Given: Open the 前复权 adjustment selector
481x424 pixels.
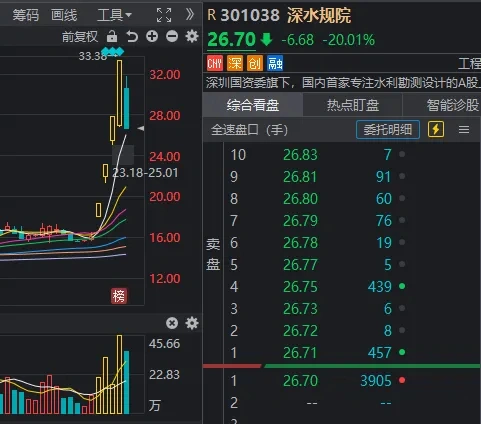Looking at the screenshot, I should coord(80,37).
